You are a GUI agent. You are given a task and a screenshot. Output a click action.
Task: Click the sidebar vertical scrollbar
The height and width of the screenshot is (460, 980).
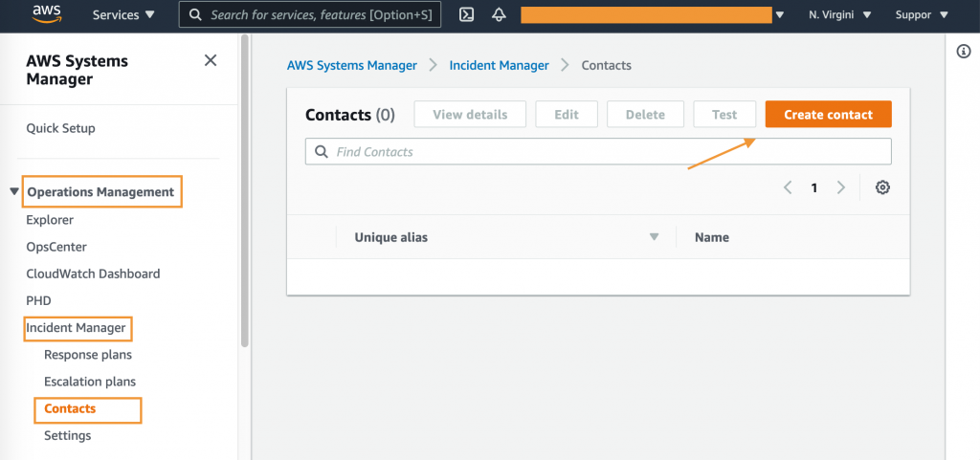point(245,189)
